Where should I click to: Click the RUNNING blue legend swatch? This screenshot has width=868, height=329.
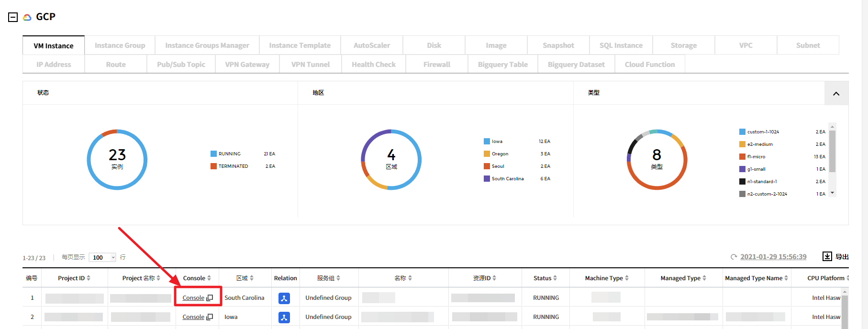(213, 154)
